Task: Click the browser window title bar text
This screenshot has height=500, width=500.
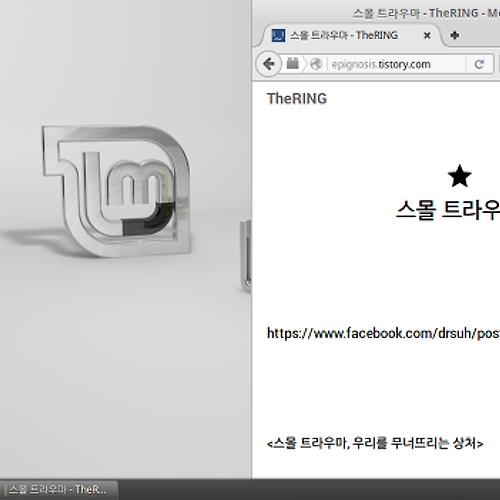Action: coord(426,13)
